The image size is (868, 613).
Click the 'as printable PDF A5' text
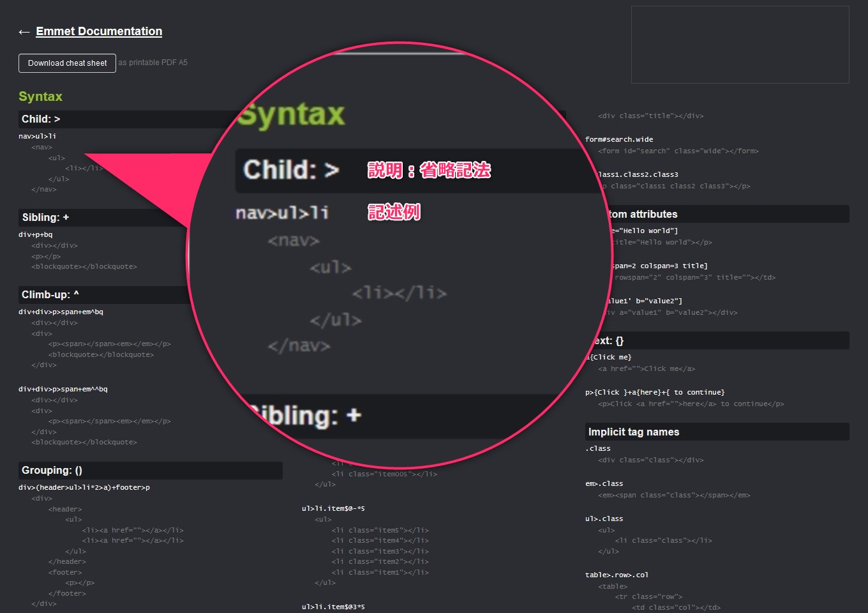pyautogui.click(x=153, y=63)
